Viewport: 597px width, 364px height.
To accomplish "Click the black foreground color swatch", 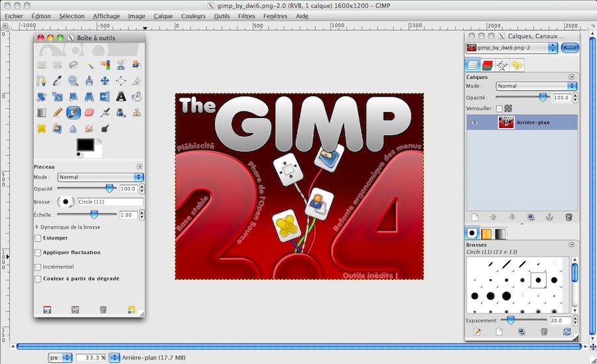I will pos(86,145).
